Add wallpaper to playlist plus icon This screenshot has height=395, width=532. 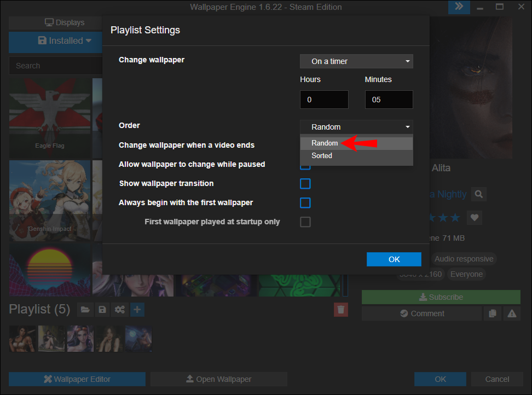[x=137, y=310]
